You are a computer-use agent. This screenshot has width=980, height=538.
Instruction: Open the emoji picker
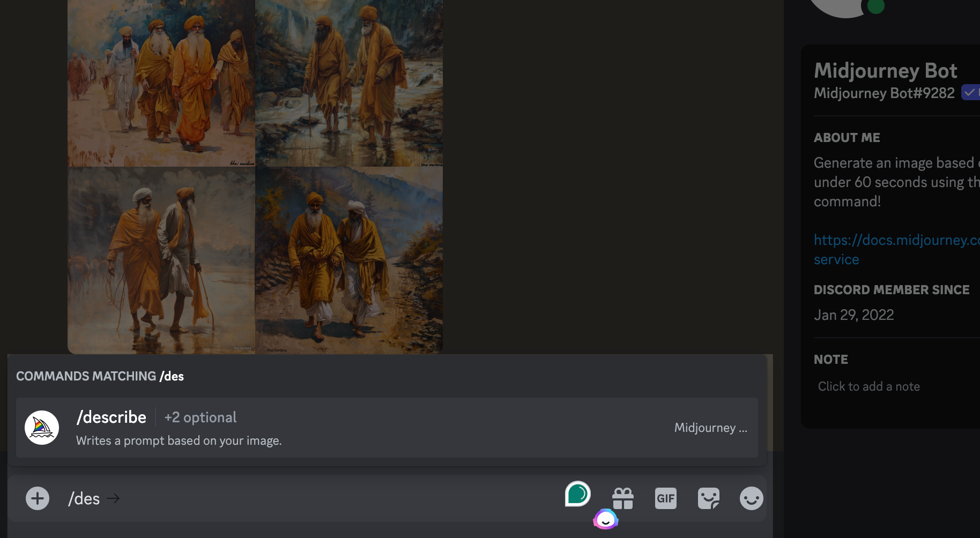point(751,498)
